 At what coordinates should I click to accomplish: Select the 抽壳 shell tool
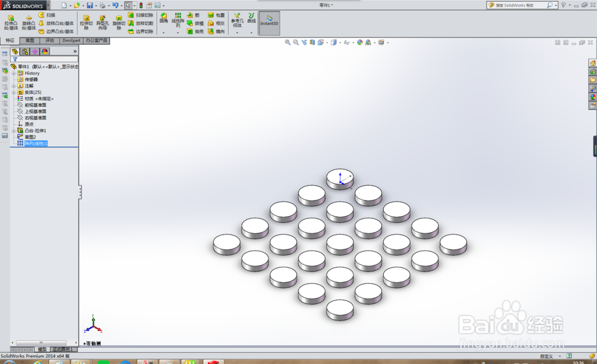pos(195,32)
